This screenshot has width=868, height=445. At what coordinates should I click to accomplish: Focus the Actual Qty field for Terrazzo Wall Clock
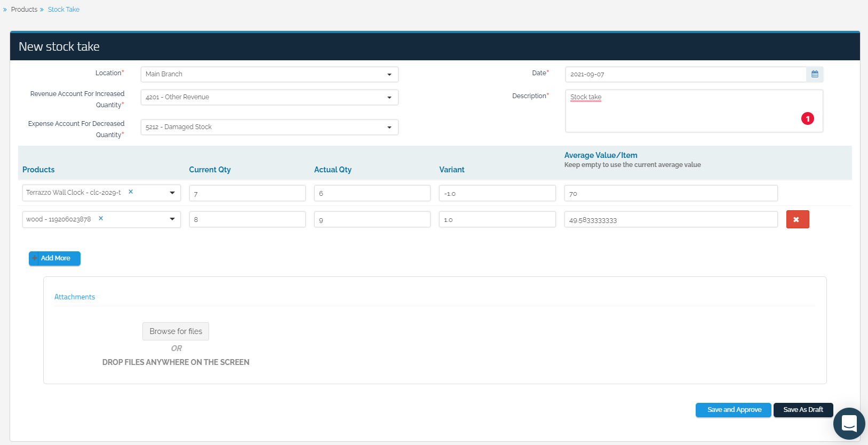372,193
